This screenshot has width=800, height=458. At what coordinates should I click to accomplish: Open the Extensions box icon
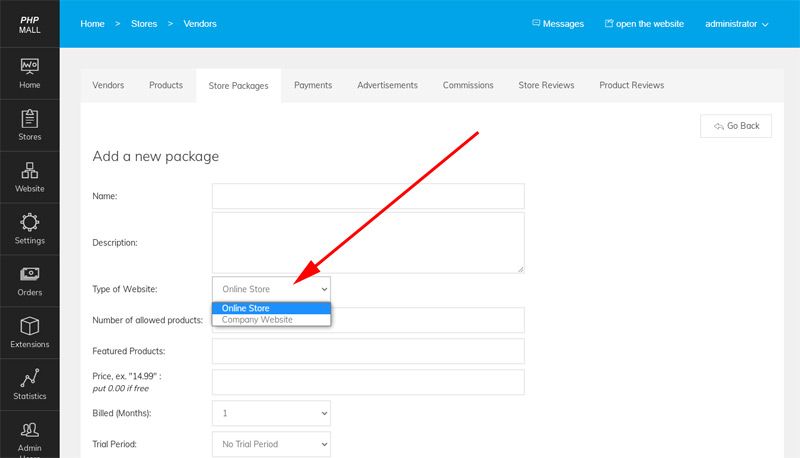(30, 327)
